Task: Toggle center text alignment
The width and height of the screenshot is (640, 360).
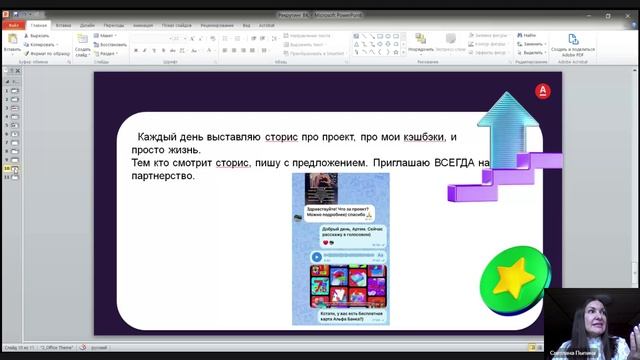Action: [x=234, y=51]
